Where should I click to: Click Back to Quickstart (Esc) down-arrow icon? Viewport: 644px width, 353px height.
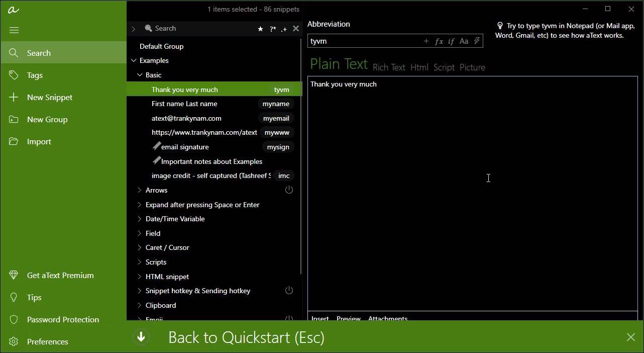click(141, 337)
